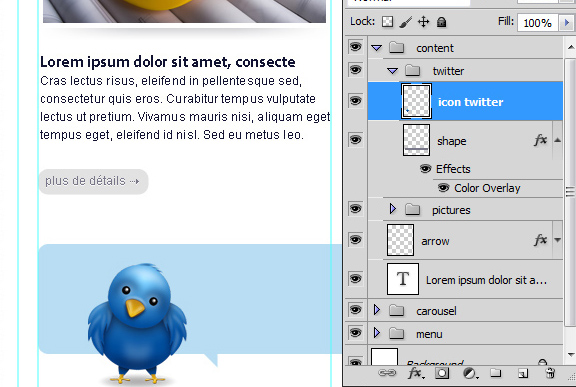Click layers panel scroll up arrow
This screenshot has width=576, height=387.
[x=570, y=47]
